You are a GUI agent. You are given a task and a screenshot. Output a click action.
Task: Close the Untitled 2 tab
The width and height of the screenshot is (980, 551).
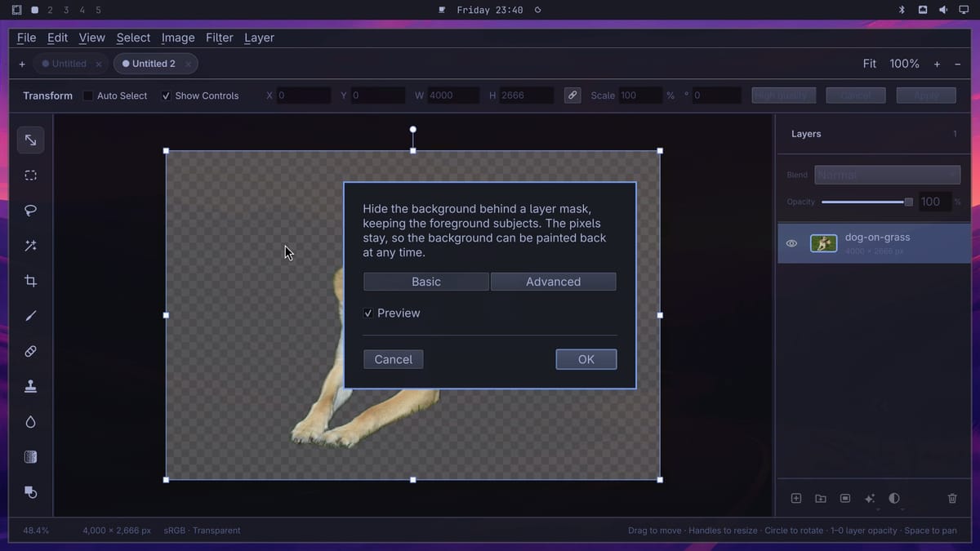click(188, 64)
